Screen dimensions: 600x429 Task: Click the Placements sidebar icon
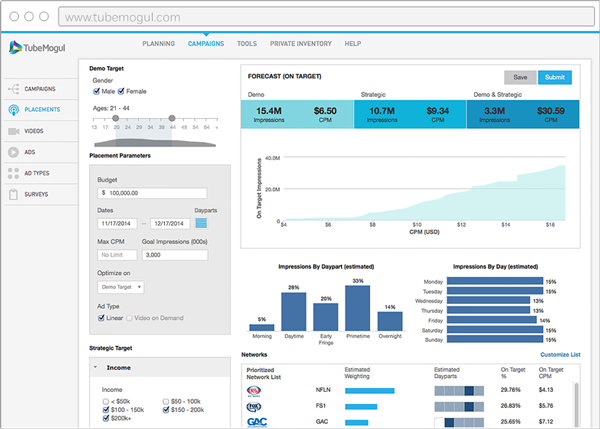coord(13,110)
